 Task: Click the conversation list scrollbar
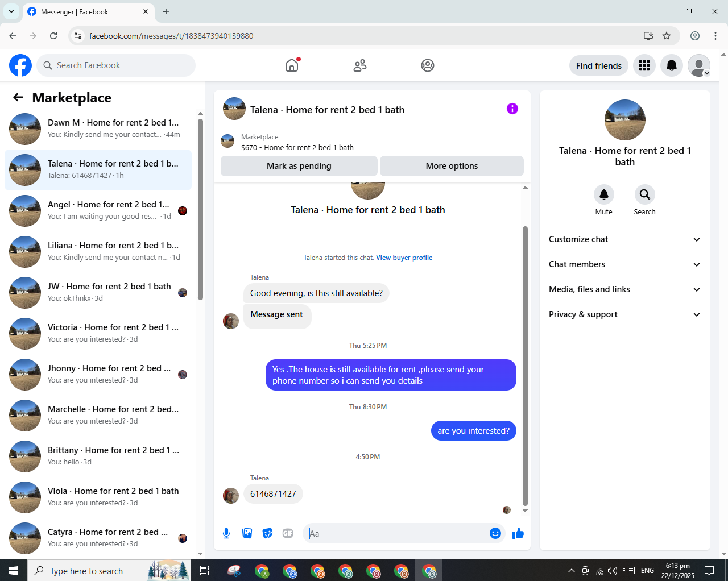pos(200,209)
